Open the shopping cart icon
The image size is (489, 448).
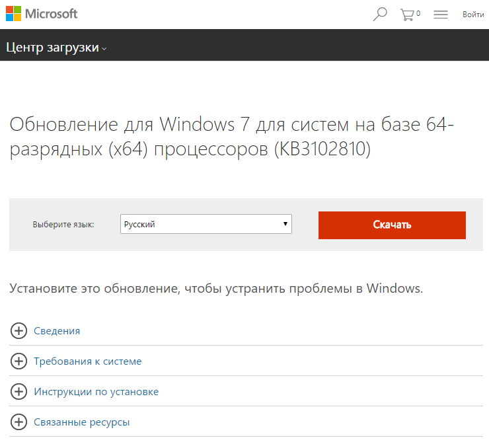point(408,14)
